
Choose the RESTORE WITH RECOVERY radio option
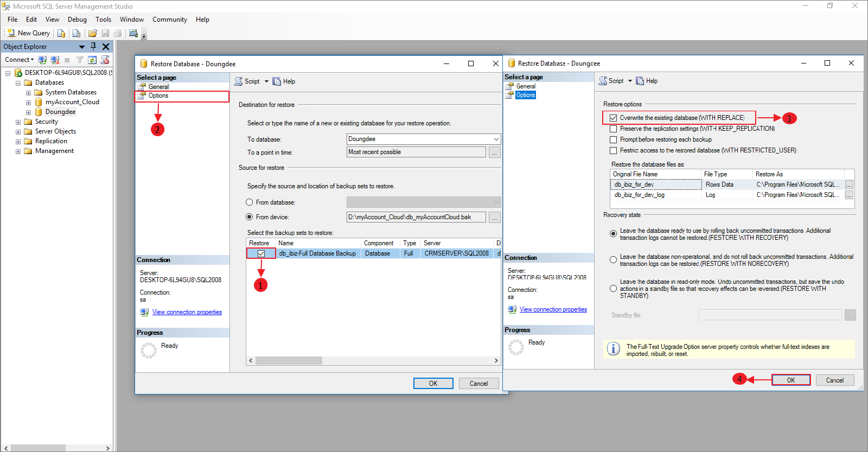point(613,234)
